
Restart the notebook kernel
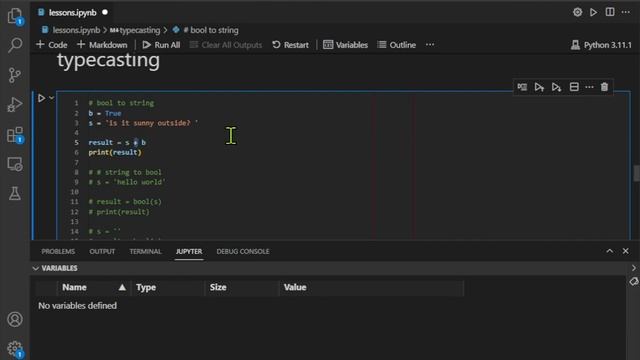(x=290, y=45)
